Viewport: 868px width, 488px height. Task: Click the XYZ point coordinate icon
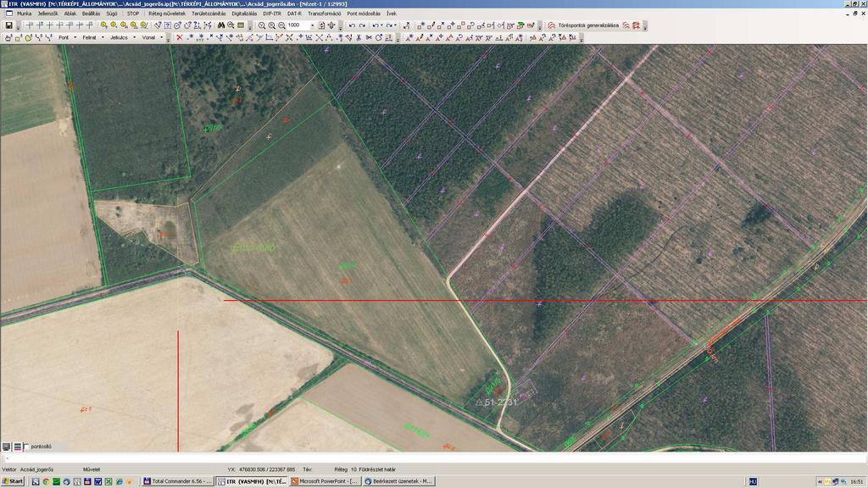coord(200,37)
